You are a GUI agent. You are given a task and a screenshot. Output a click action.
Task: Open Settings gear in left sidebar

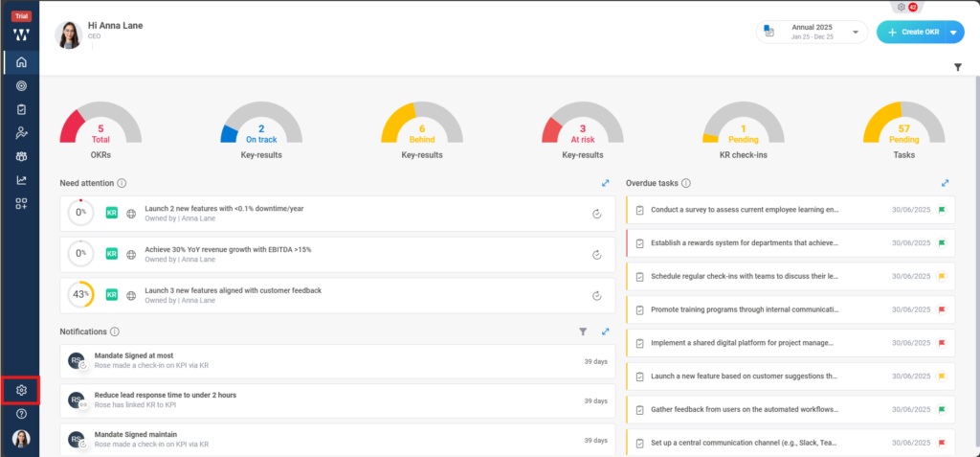click(x=21, y=391)
